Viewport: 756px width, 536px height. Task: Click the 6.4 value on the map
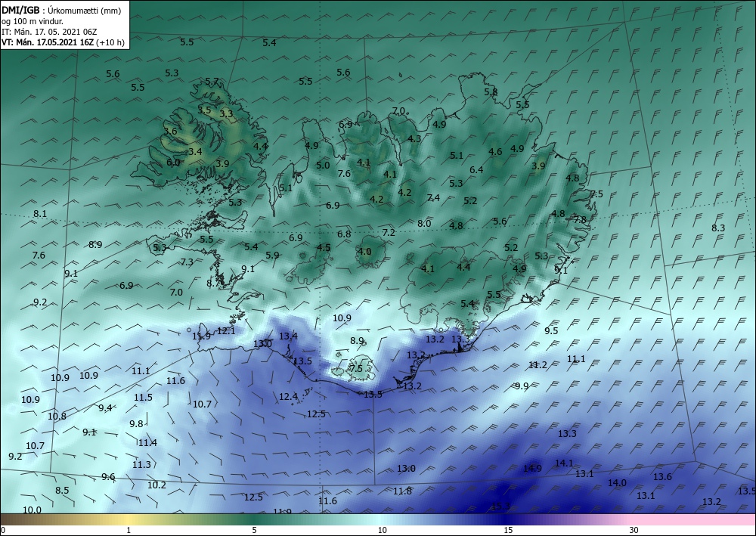pyautogui.click(x=476, y=169)
